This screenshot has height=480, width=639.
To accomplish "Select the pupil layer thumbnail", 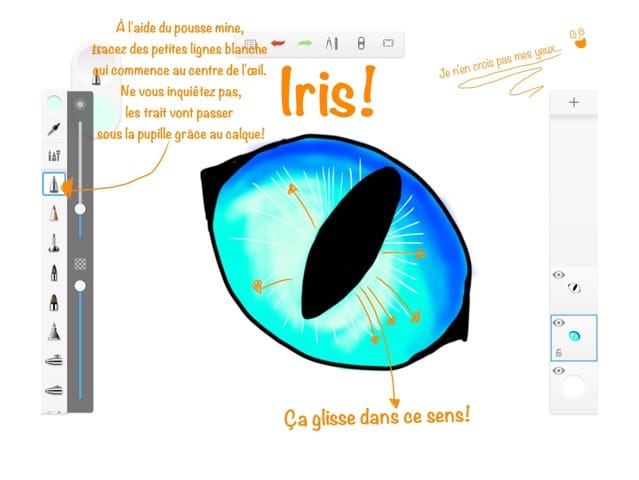I will point(575,288).
